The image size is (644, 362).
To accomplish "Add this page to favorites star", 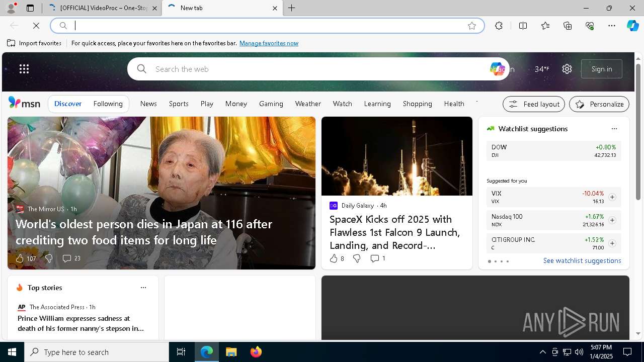I will pos(472,26).
